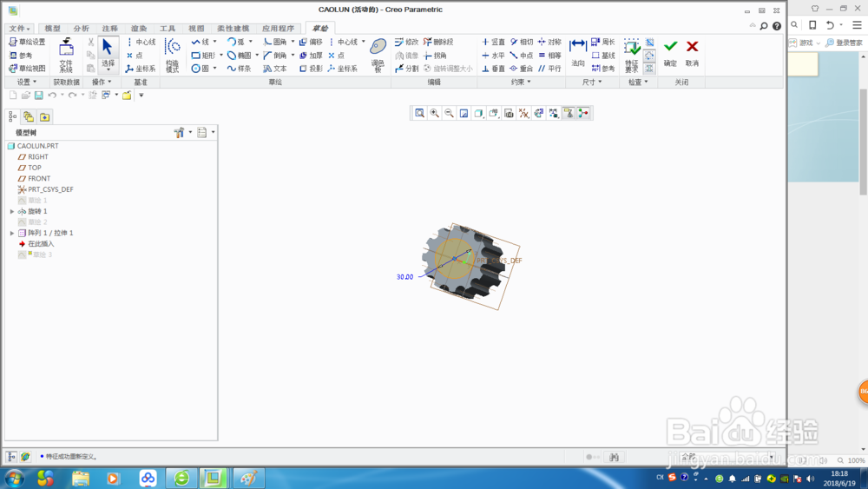Viewport: 868px width, 489px height.
Task: Expand the 旋转 1 tree node
Action: pos(12,212)
